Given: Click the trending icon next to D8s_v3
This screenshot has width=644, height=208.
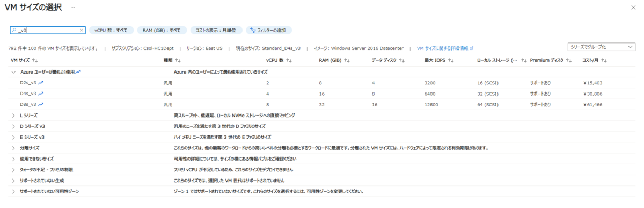Looking at the screenshot, I should tap(41, 104).
